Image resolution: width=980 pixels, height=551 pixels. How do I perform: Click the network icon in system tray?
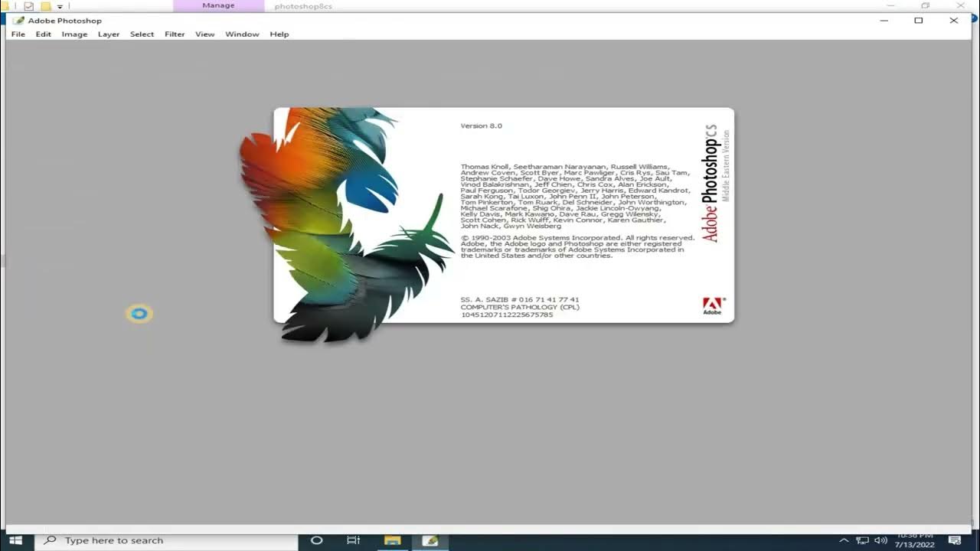pyautogui.click(x=863, y=540)
